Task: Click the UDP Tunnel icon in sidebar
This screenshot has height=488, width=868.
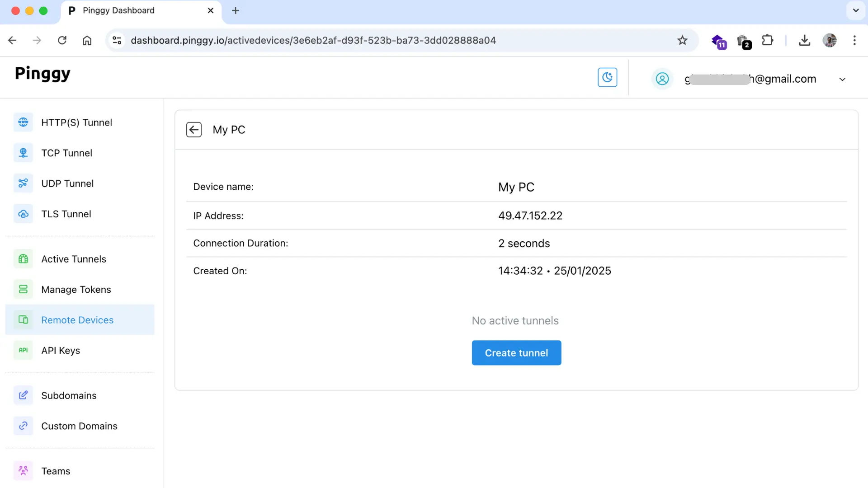Action: [x=23, y=183]
